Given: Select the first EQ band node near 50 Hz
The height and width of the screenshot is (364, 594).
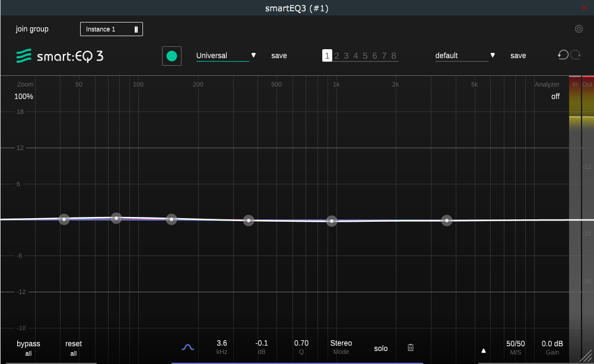Looking at the screenshot, I should point(64,219).
